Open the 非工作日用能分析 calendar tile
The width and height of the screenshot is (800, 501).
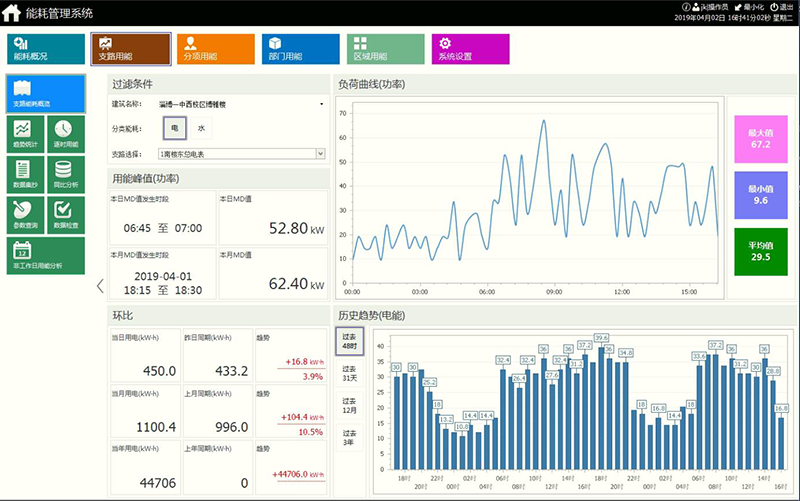pyautogui.click(x=37, y=255)
